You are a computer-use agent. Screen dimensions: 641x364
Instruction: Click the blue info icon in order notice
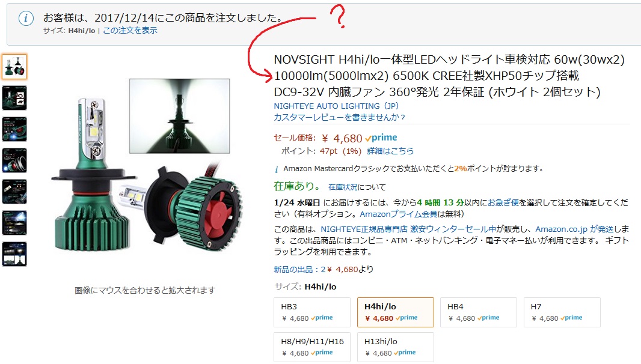click(26, 19)
